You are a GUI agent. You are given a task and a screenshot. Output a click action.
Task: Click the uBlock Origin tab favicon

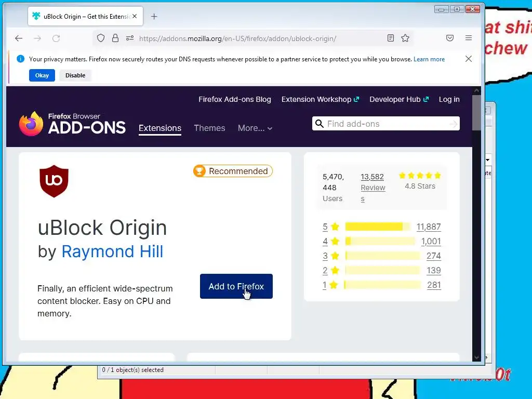[x=36, y=16]
